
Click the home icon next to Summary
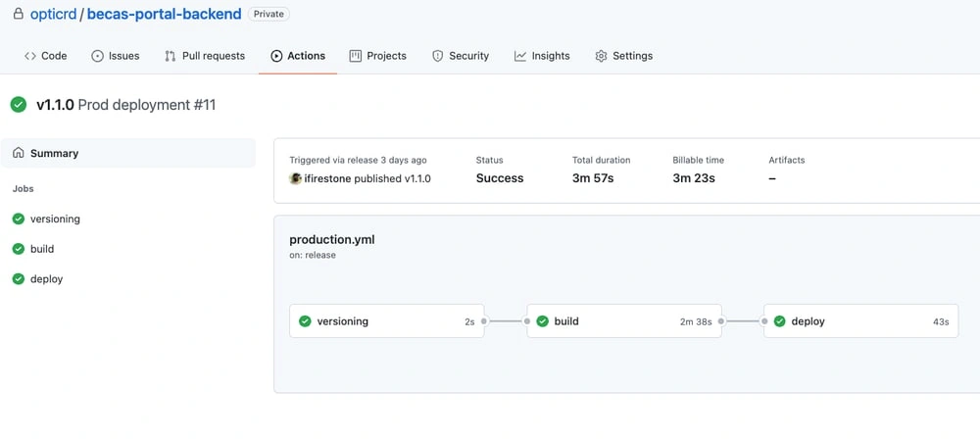point(18,153)
